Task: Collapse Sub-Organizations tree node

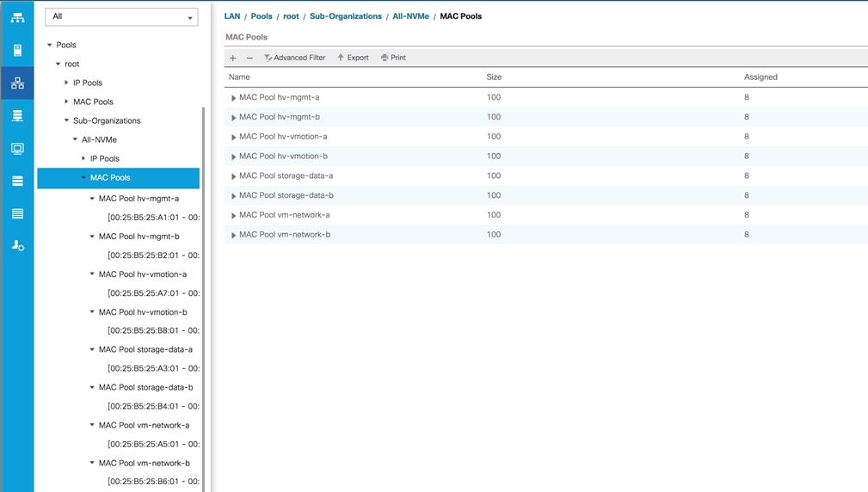Action: [x=66, y=120]
